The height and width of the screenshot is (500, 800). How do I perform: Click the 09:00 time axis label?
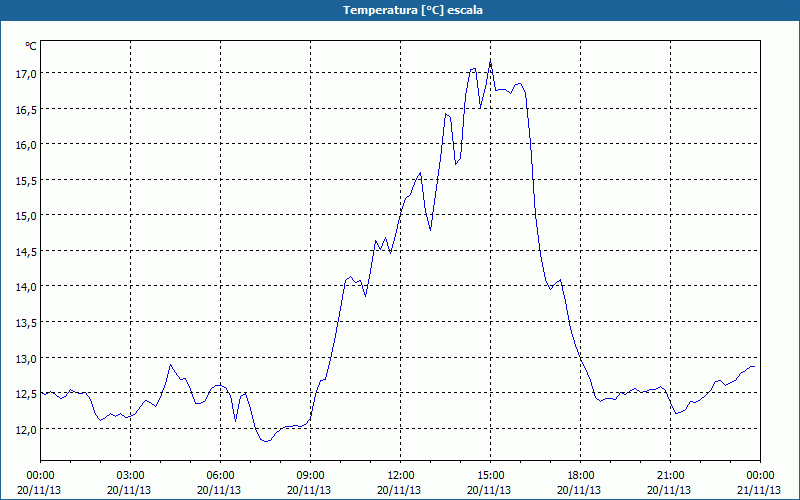click(x=310, y=476)
